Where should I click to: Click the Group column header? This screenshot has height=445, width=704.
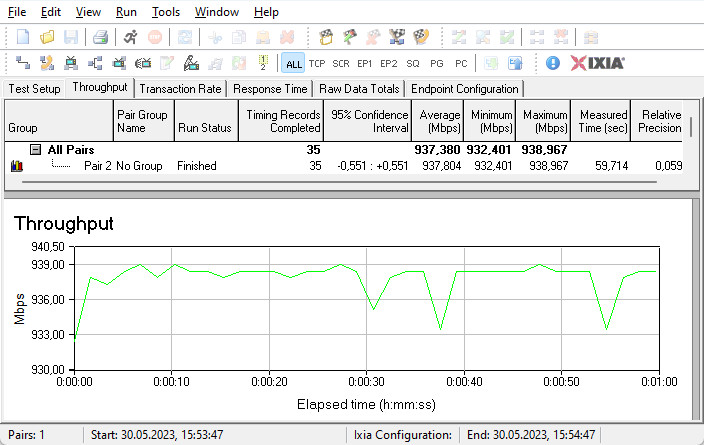tap(59, 121)
